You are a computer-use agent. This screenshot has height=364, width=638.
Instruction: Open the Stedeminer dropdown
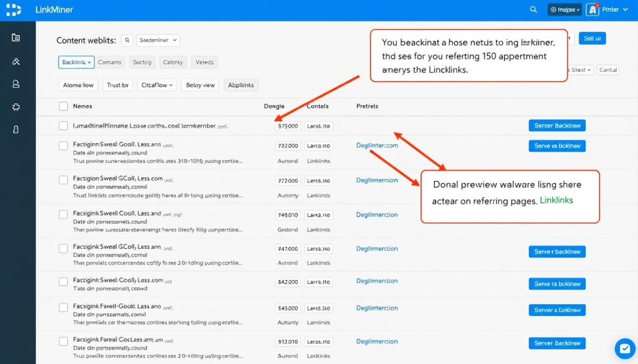tap(158, 39)
